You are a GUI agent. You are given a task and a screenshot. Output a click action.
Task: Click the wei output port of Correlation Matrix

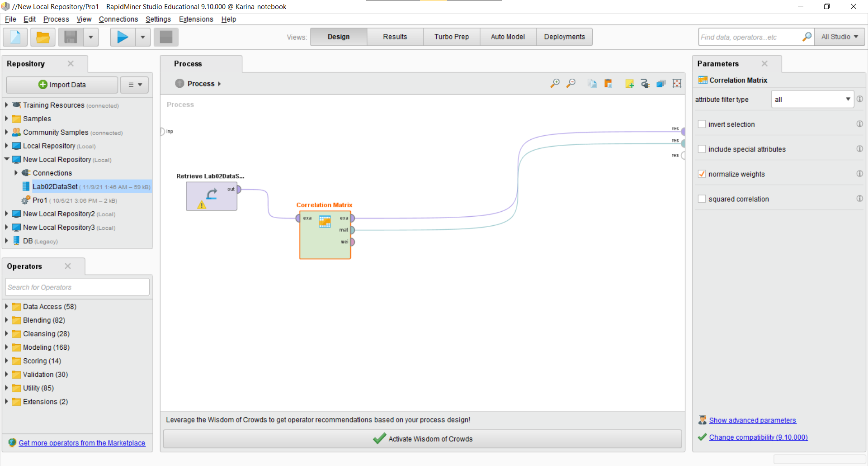pyautogui.click(x=352, y=242)
